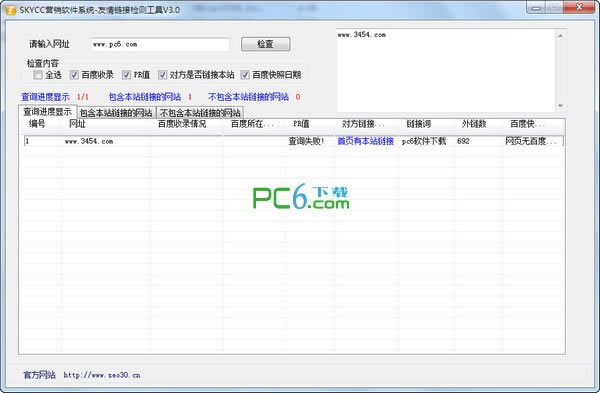The width and height of the screenshot is (600, 393).
Task: Click the blue 查询进度显示 status label
Action: coord(45,97)
